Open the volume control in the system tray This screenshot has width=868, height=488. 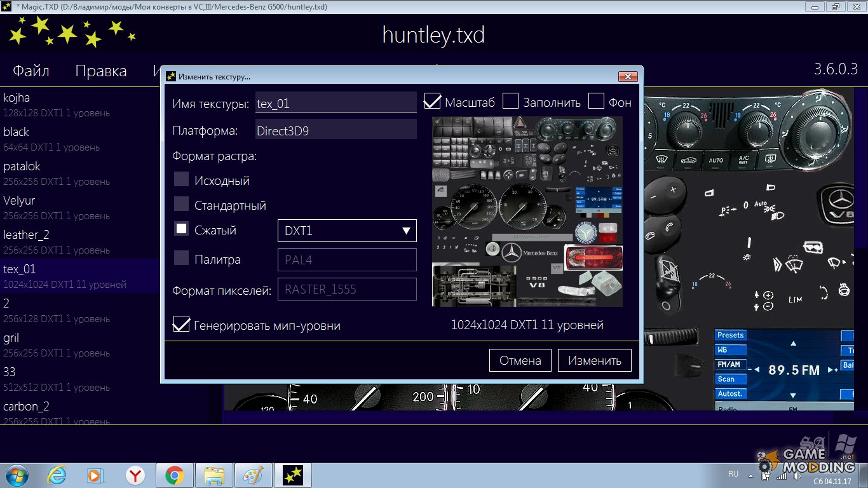796,476
